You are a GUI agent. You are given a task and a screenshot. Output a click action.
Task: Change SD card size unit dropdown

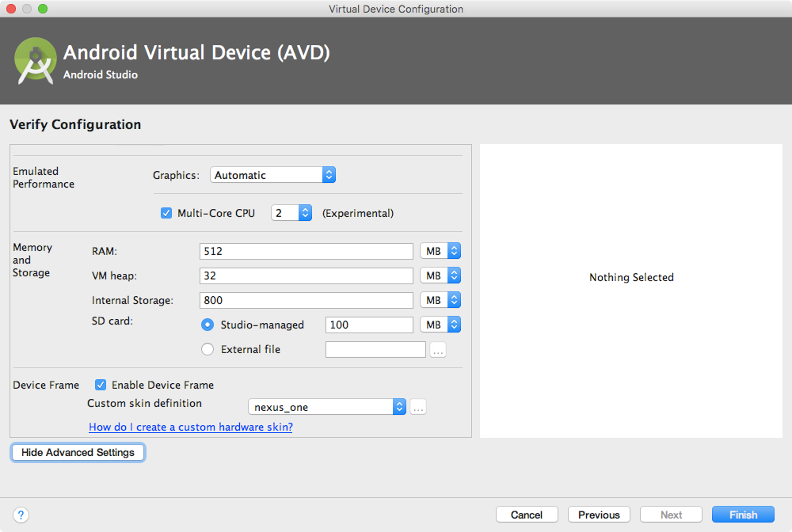[x=440, y=325]
